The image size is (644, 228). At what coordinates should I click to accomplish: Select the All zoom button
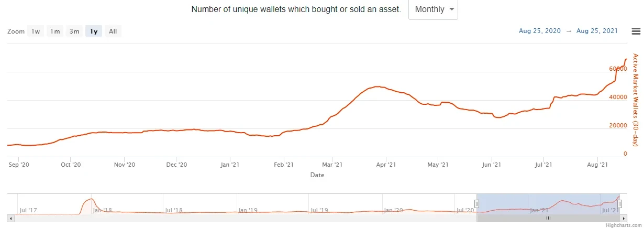coord(113,31)
